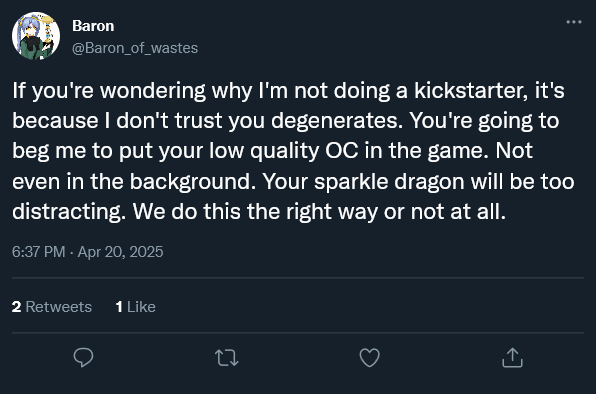View the 2 Retweets list
596x394 pixels.
(52, 307)
